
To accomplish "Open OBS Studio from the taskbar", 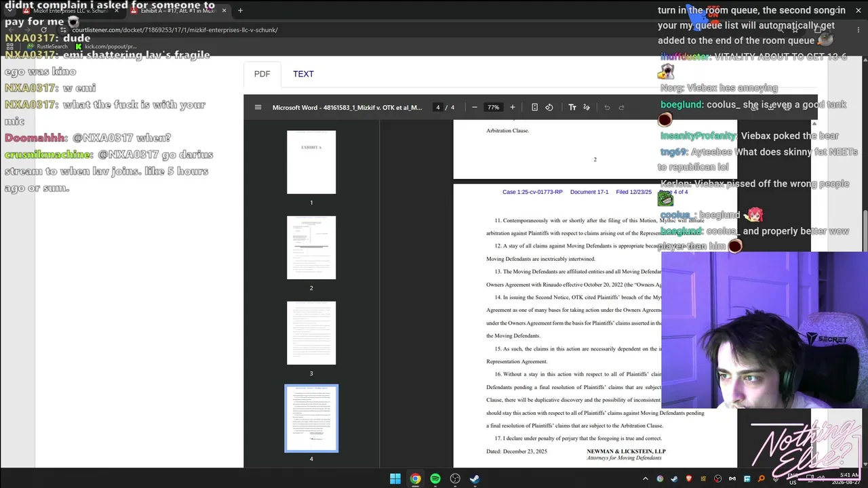I will 455,479.
